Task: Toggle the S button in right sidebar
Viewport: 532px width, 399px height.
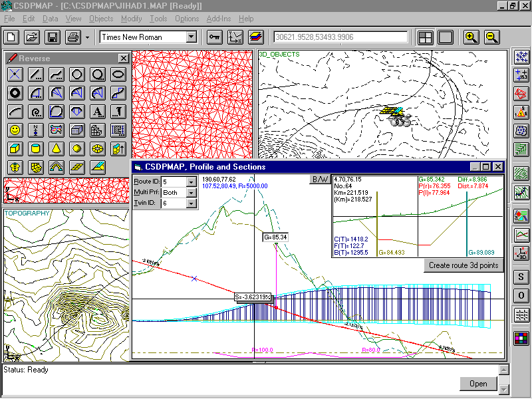Action: 521,277
